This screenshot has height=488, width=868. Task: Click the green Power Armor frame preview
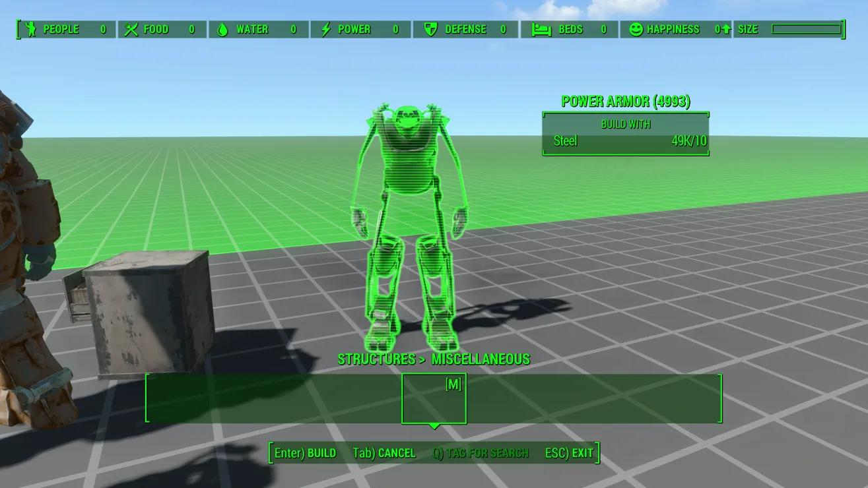click(x=409, y=228)
